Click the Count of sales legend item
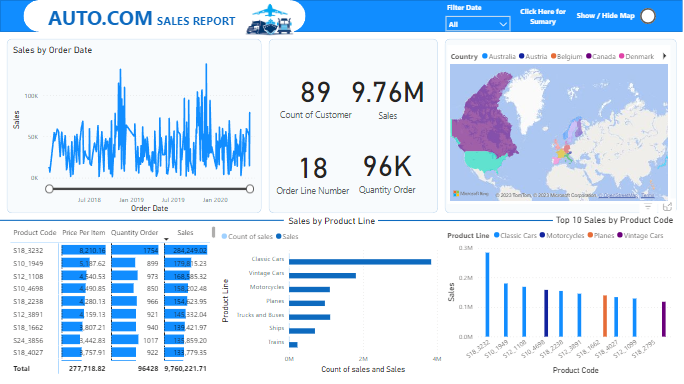684x384 pixels. 247,237
